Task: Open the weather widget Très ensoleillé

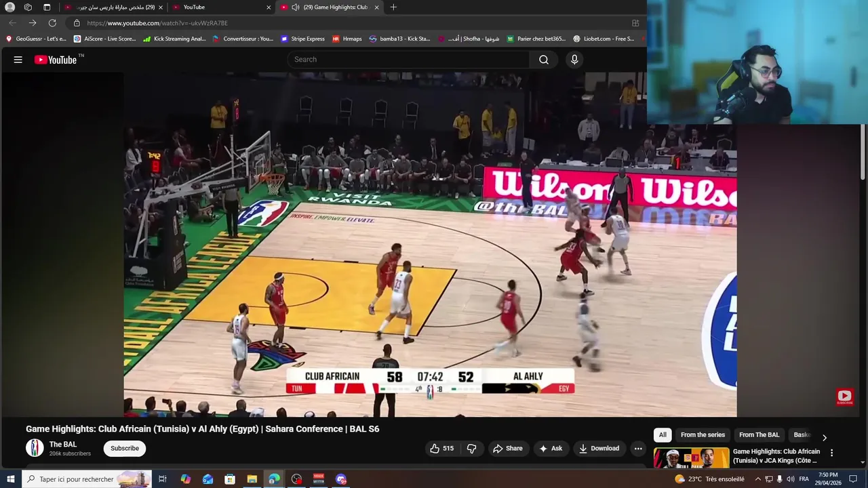Action: tap(709, 479)
